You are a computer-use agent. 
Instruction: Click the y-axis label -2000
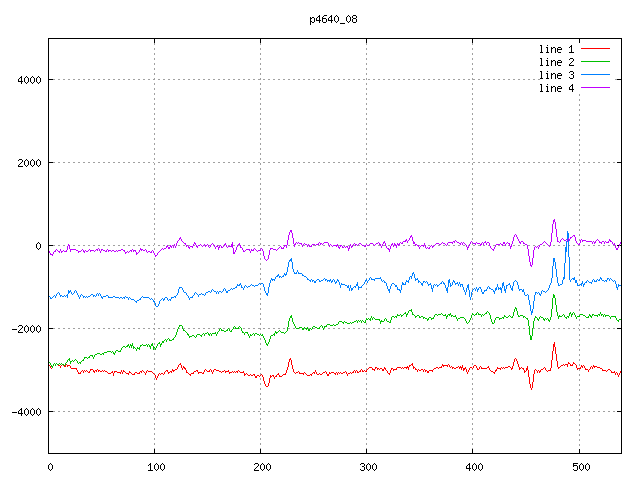[27, 329]
